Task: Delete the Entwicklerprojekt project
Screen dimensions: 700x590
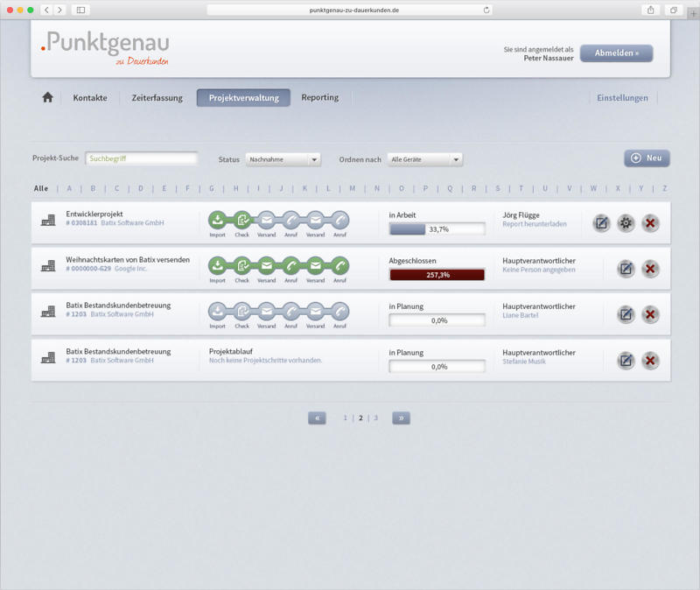Action: point(650,223)
